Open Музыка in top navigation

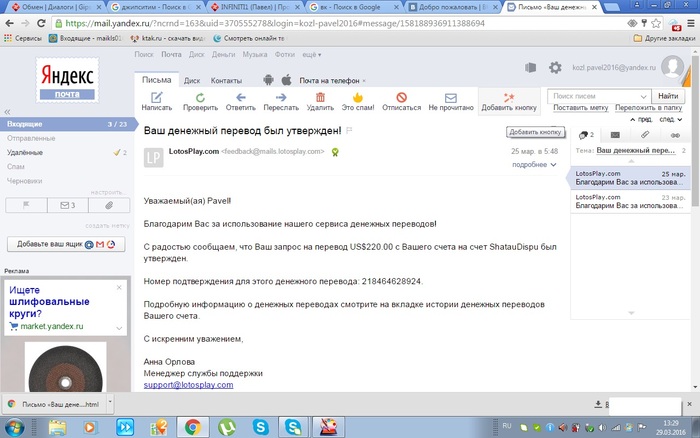tap(255, 54)
